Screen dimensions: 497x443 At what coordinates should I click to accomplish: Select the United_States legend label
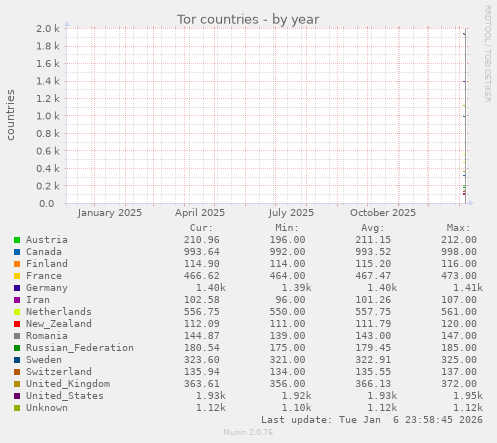click(65, 396)
